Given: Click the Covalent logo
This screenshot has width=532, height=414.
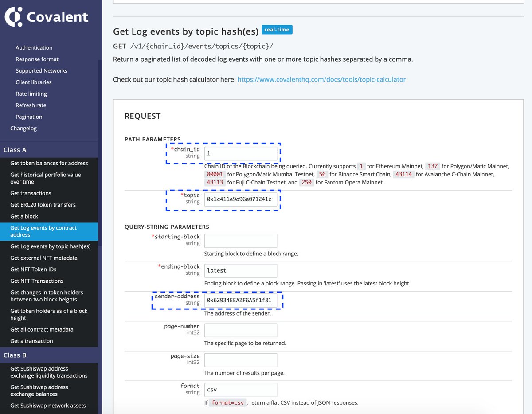Looking at the screenshot, I should pyautogui.click(x=46, y=17).
